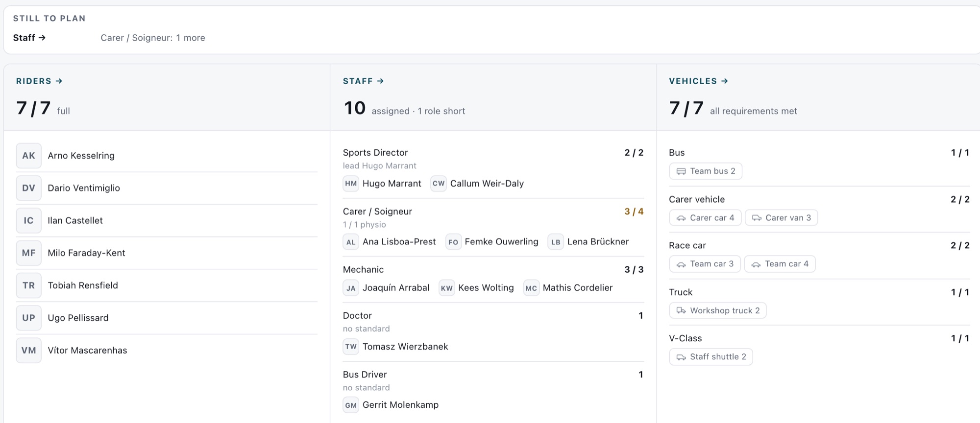Click the van icon on Carer van 3
This screenshot has height=423, width=980.
pyautogui.click(x=757, y=218)
